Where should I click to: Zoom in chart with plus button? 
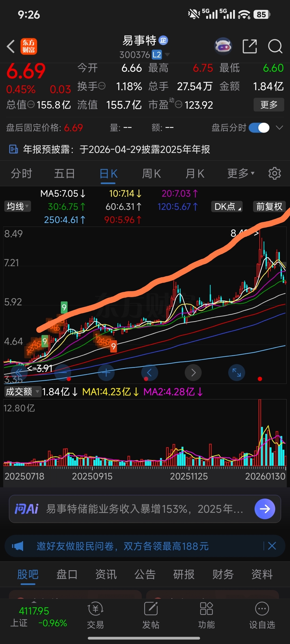pos(106,372)
